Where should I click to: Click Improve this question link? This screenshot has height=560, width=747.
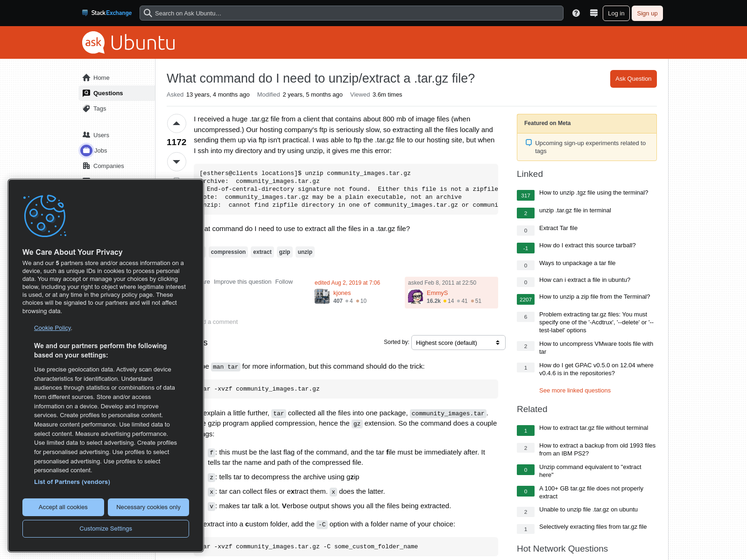[242, 282]
